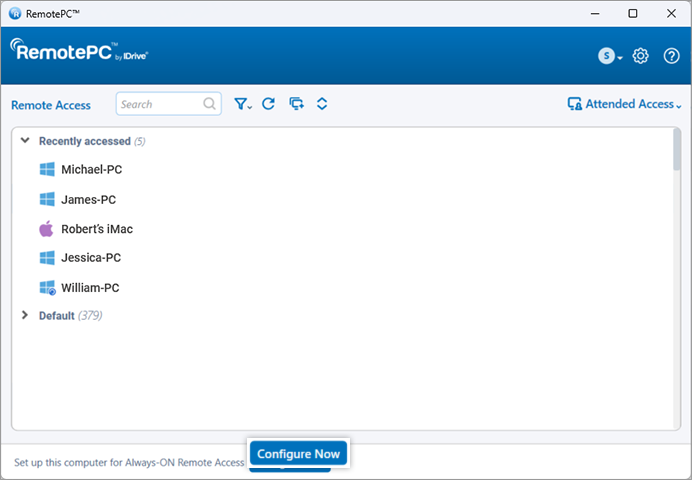Click the Windows icon beside Michael-PC
Viewport: 692px width, 480px height.
click(x=46, y=170)
